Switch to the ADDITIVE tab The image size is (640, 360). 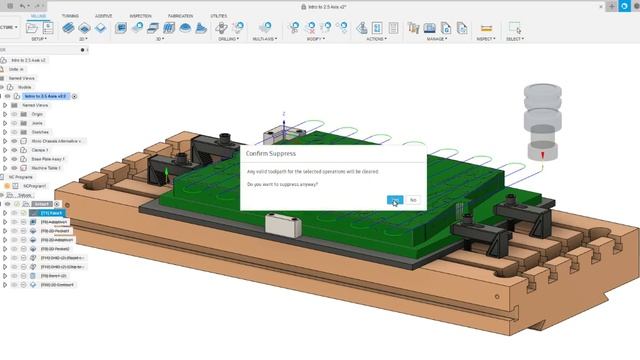104,16
